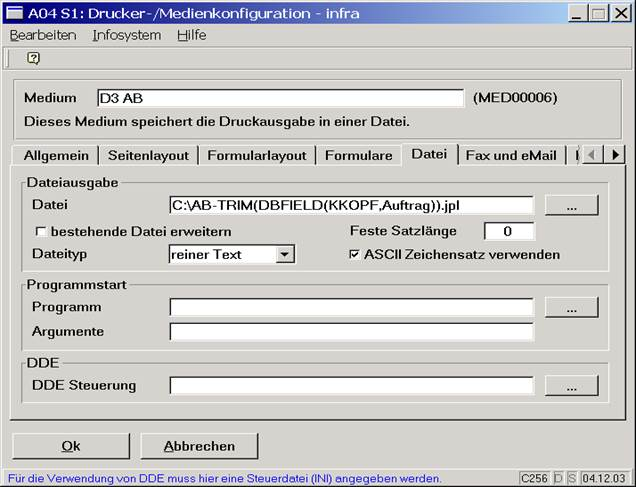The image size is (636, 487).
Task: Click the help question mark toolbar icon
Action: (x=33, y=58)
